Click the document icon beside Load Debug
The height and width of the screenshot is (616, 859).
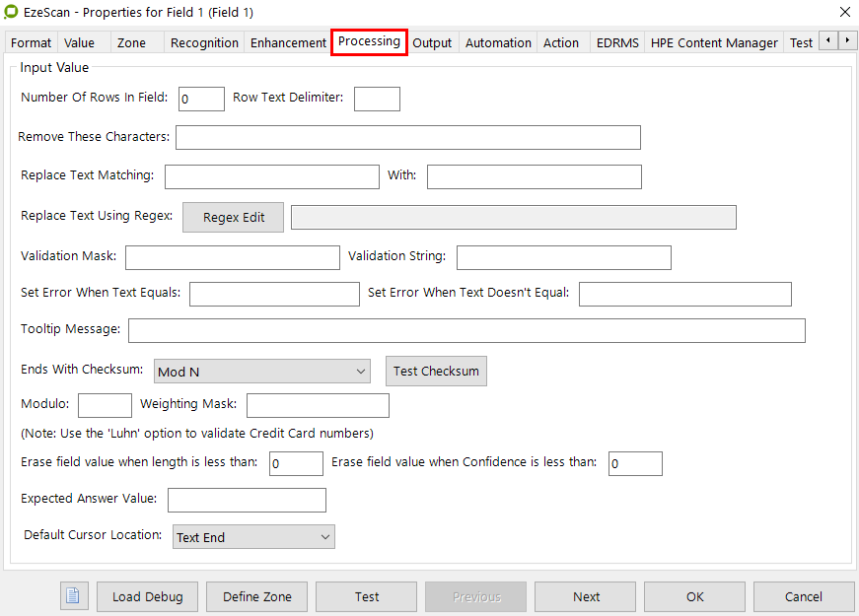(x=75, y=596)
